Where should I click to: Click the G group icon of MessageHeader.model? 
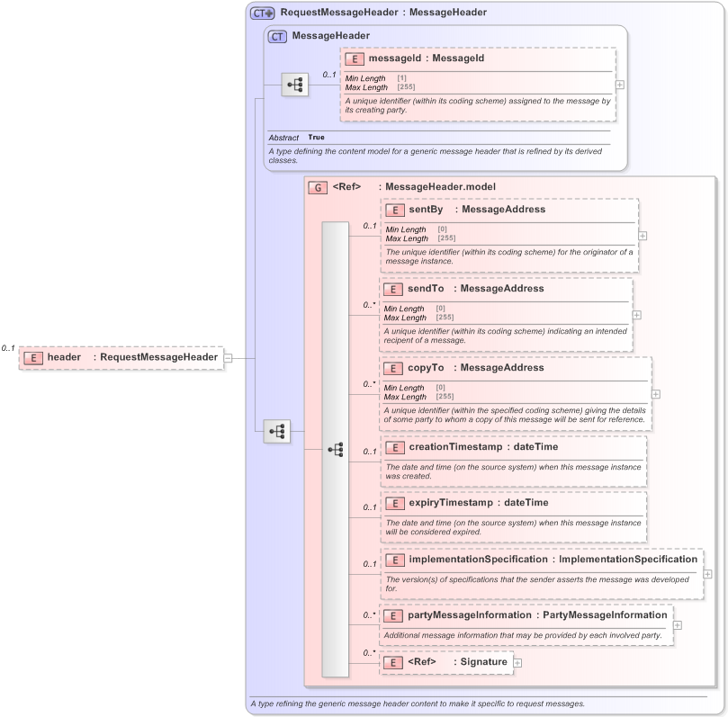(x=318, y=188)
